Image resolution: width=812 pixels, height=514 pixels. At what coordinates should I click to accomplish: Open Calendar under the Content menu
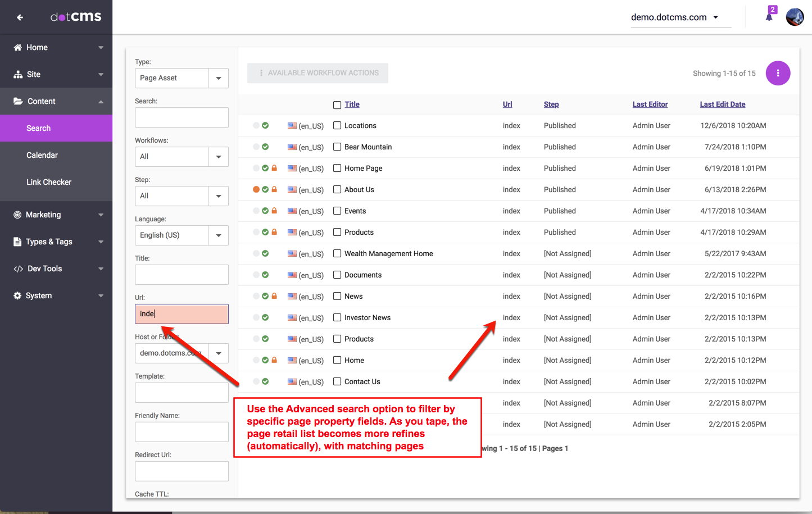[x=42, y=156]
